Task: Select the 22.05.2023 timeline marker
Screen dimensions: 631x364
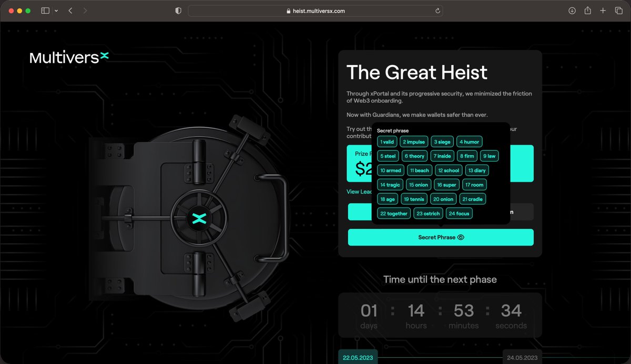Action: [358, 357]
